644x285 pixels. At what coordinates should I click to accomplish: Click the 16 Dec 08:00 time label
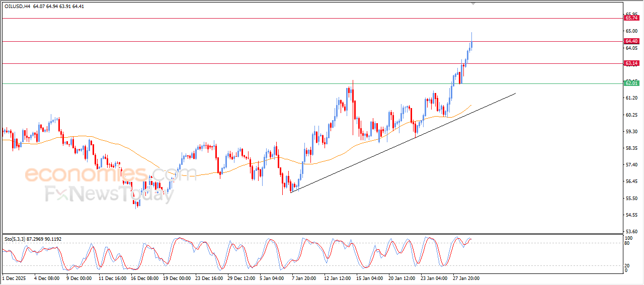144,278
